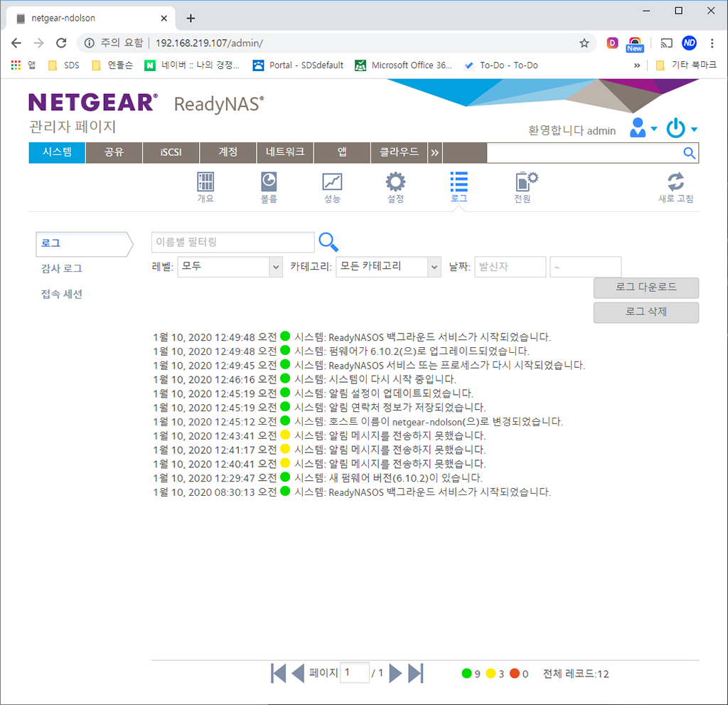Go to last log page

(x=415, y=673)
